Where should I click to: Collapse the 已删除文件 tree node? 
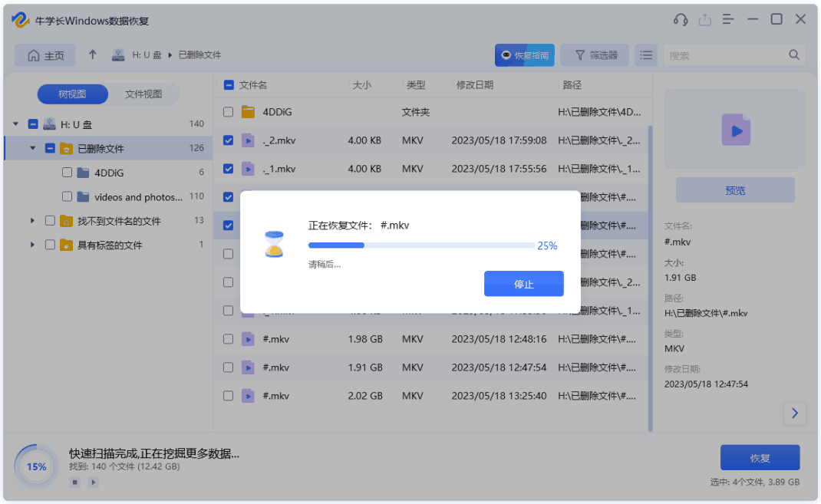[32, 147]
